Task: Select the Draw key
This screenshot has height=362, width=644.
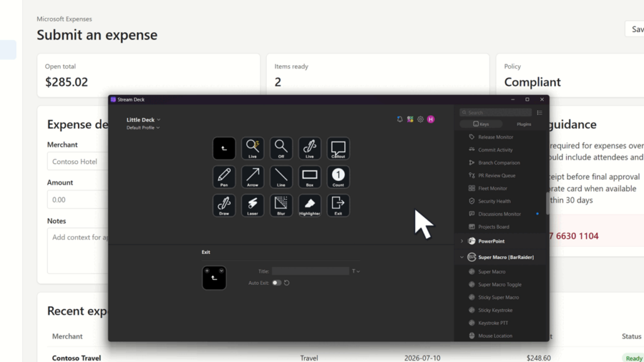Action: [224, 206]
